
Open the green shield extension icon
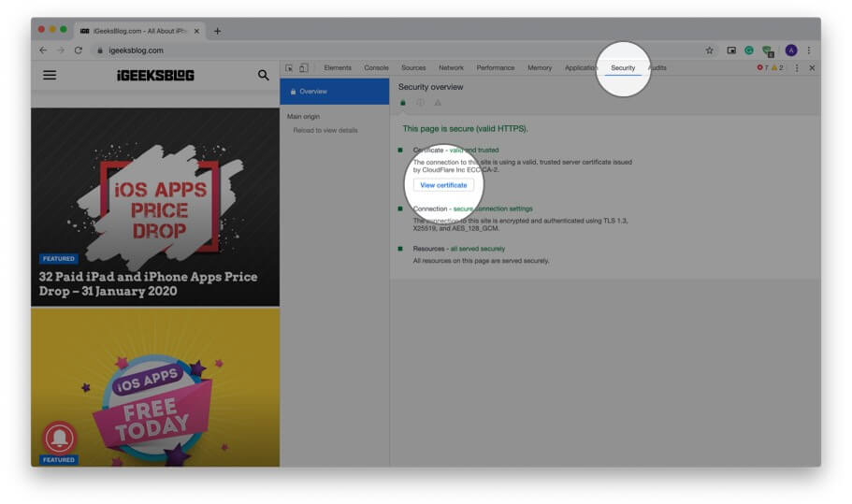(x=768, y=50)
